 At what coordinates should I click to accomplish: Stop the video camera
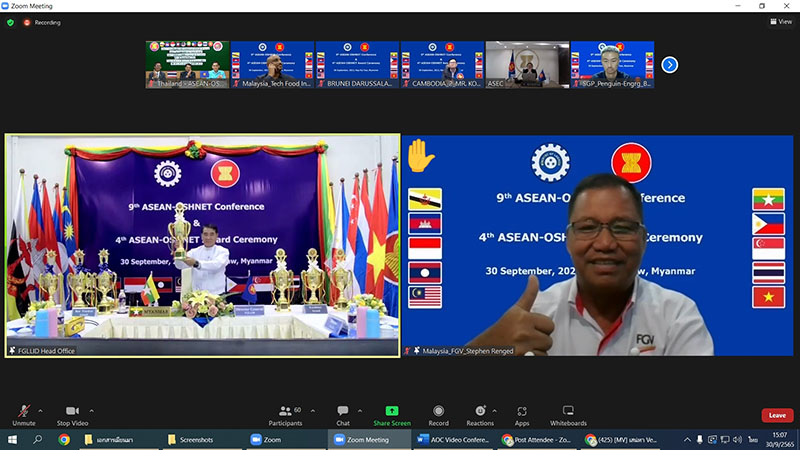[71, 414]
